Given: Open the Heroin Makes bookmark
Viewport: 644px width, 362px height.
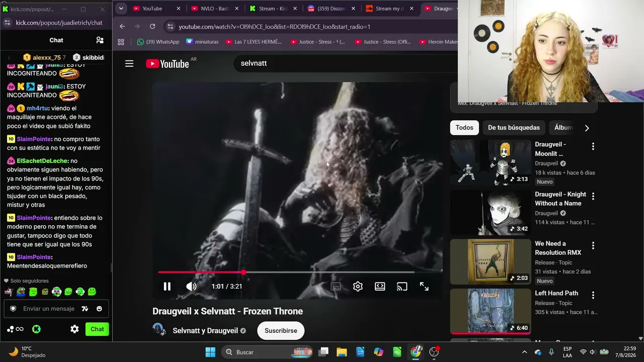Looking at the screenshot, I should pos(438,42).
